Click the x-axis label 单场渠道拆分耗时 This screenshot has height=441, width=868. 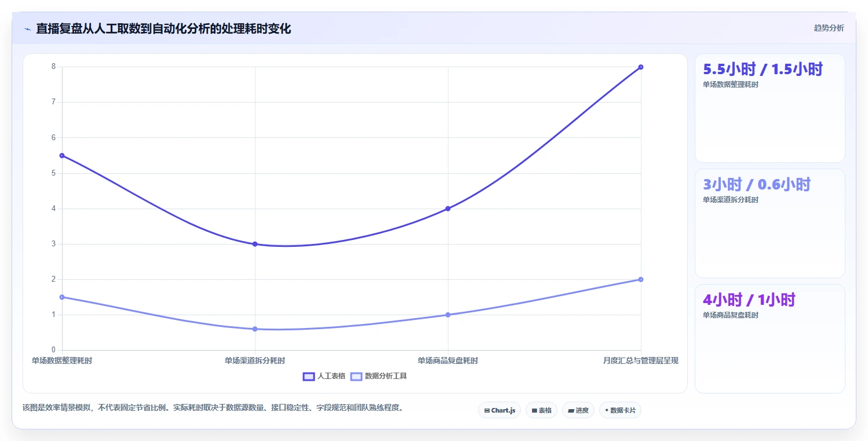(x=255, y=360)
